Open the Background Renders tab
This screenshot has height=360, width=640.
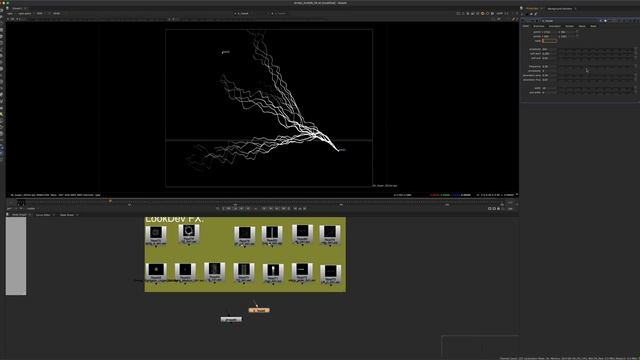pos(559,8)
